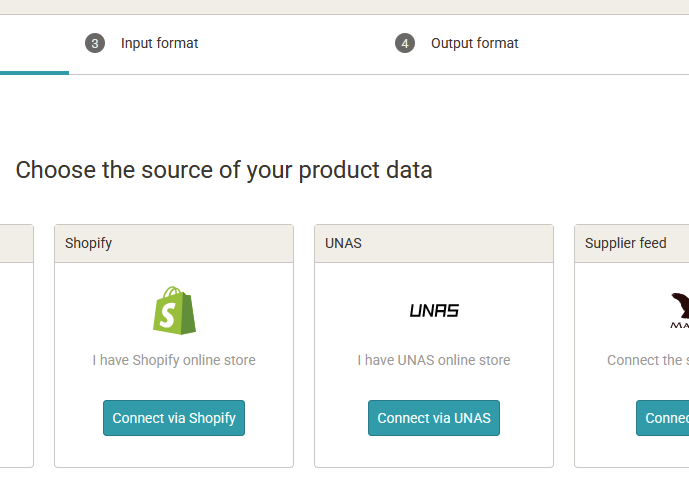Click the beige bar at top of page
689x482 pixels.
[344, 6]
